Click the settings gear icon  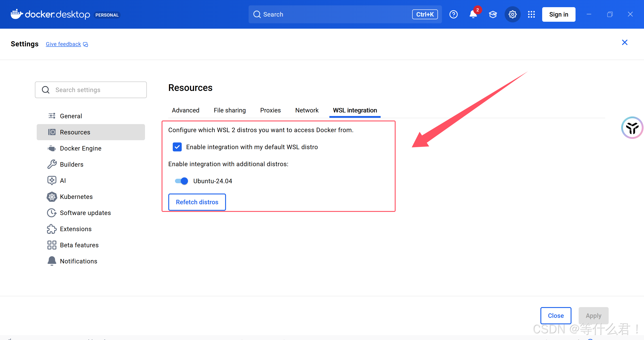[x=512, y=15]
